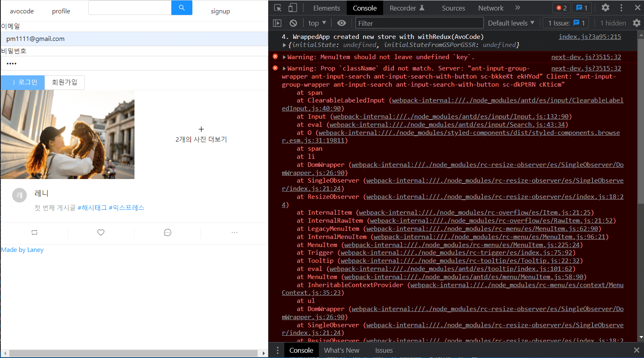Switch to the Console tab
The height and width of the screenshot is (358, 644).
coord(365,8)
